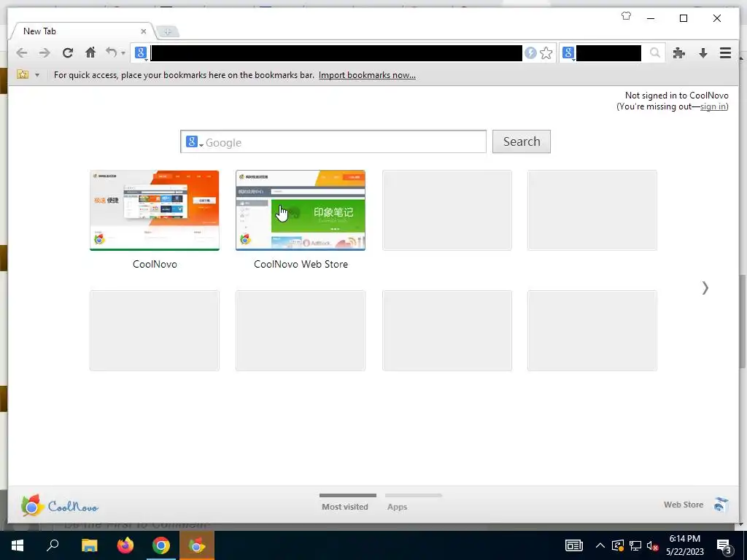This screenshot has height=560, width=747.
Task: Open the CoolNovo thumbnail
Action: click(x=155, y=210)
